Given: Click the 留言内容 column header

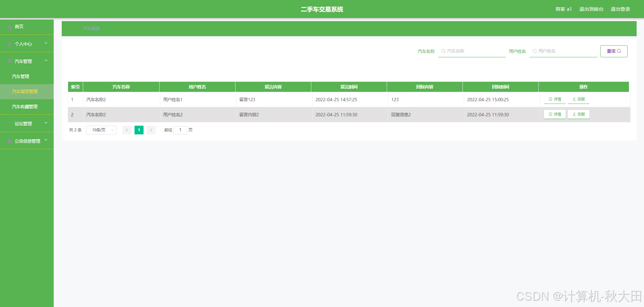Looking at the screenshot, I should 273,87.
